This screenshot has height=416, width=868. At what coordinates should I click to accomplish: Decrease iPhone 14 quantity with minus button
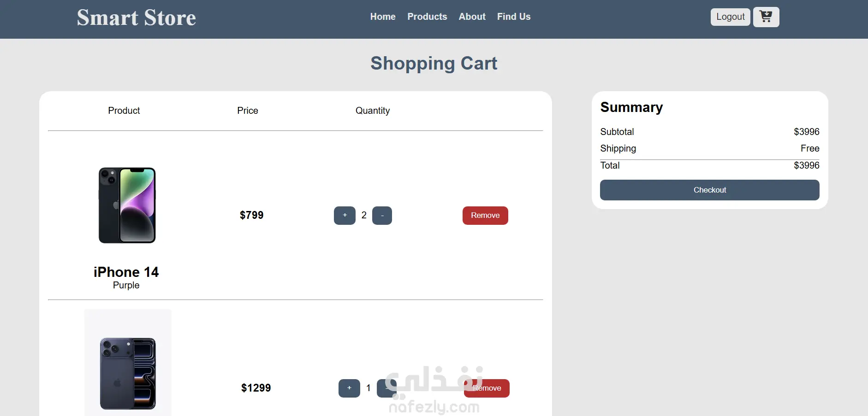(382, 216)
